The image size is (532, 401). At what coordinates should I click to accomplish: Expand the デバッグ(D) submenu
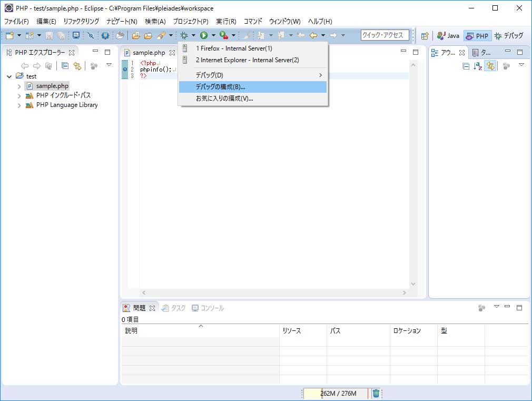[x=253, y=75]
